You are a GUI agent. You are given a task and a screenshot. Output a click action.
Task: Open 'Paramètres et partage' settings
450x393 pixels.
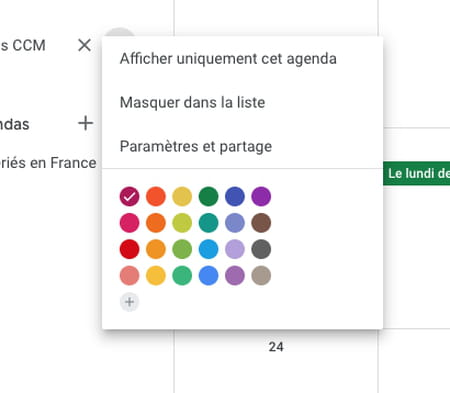click(196, 146)
